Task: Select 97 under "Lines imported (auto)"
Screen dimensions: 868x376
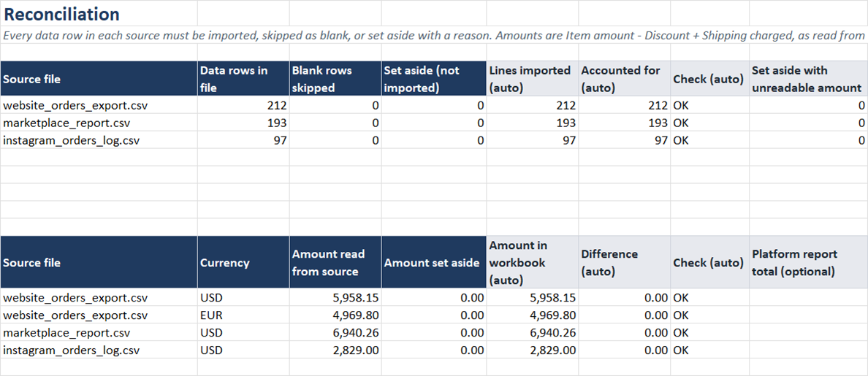Action: coord(532,140)
